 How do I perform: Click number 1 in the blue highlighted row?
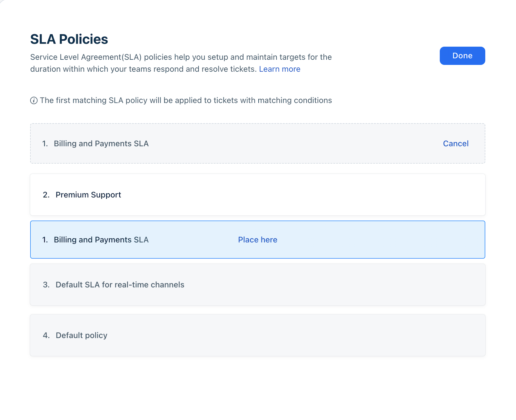click(x=45, y=240)
